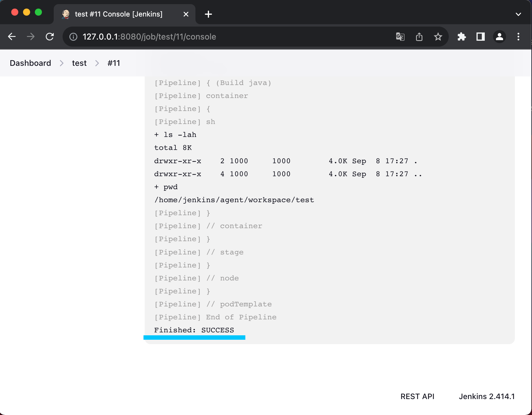Close the test #11 Console tab
The width and height of the screenshot is (532, 415).
(186, 14)
